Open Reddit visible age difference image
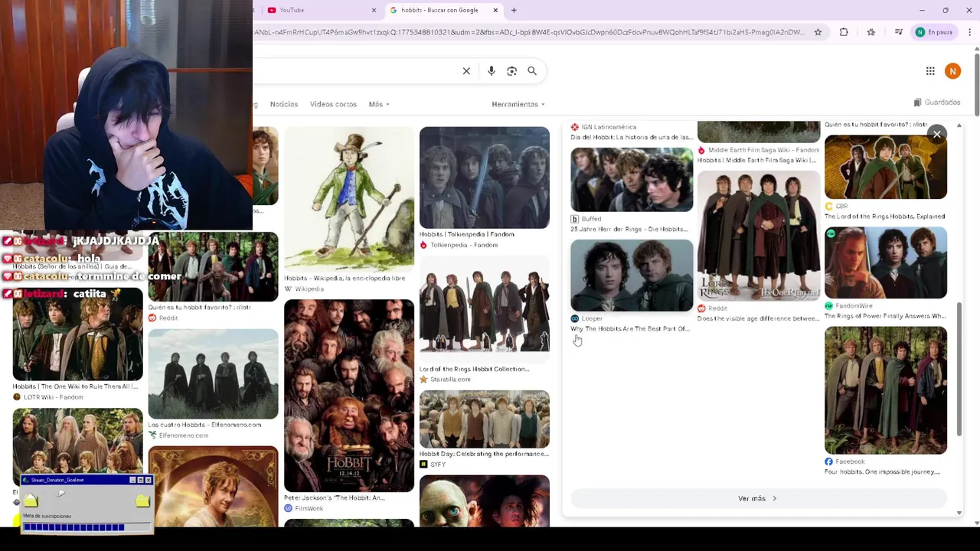980x551 pixels. (759, 236)
